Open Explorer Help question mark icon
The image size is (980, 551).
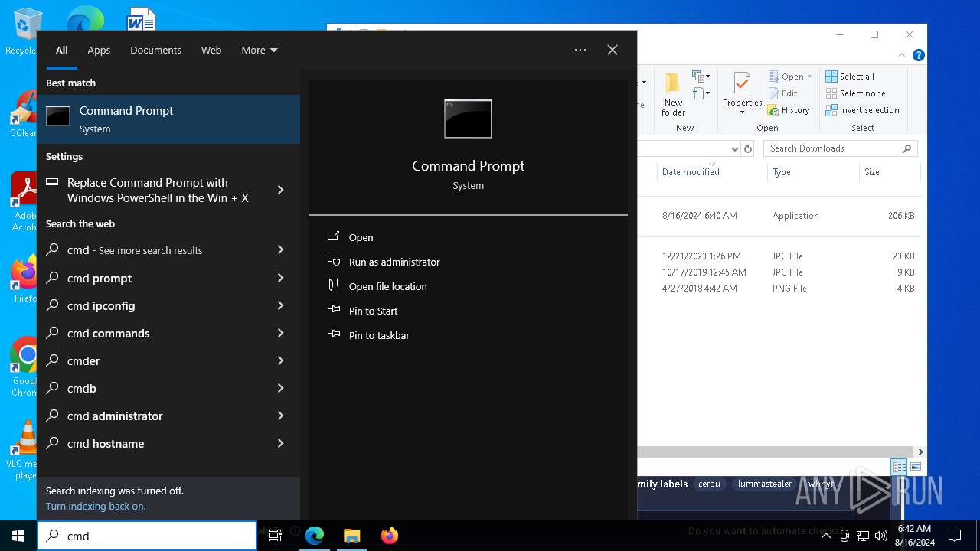(919, 55)
